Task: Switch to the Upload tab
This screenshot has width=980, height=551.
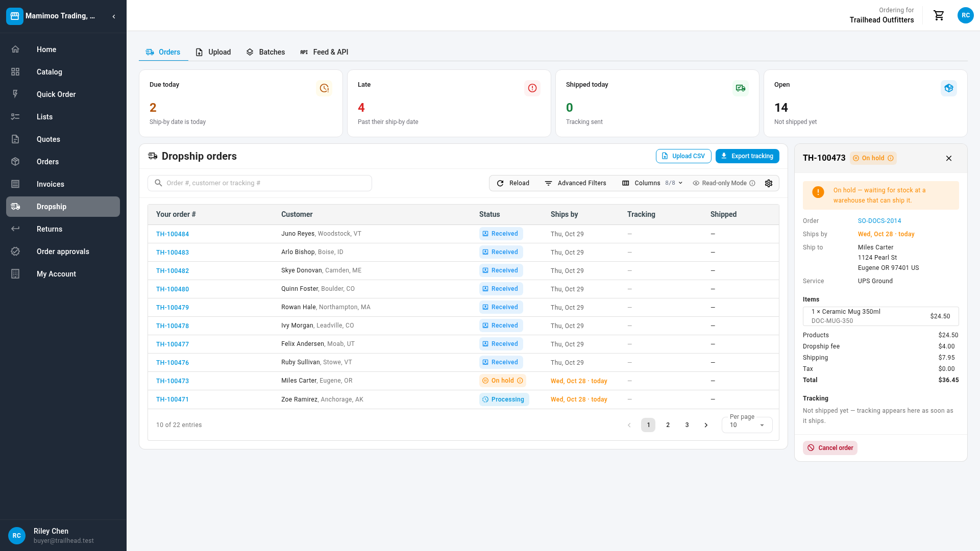Action: tap(213, 52)
